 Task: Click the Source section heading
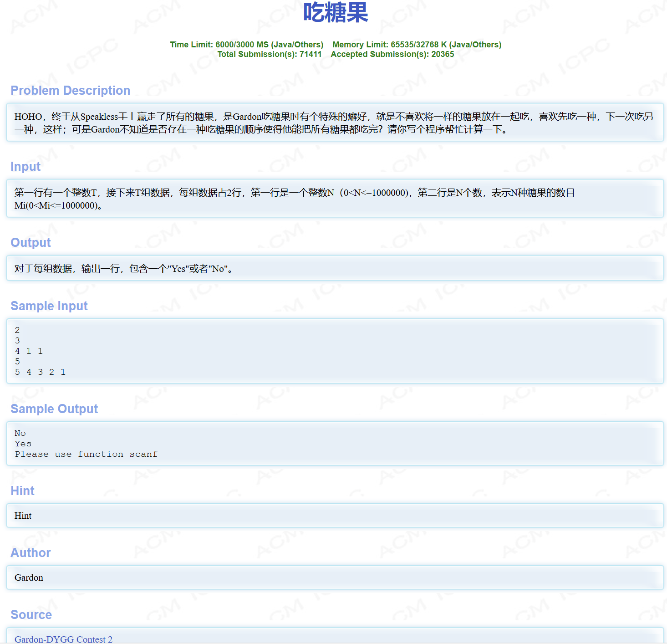[x=31, y=614]
